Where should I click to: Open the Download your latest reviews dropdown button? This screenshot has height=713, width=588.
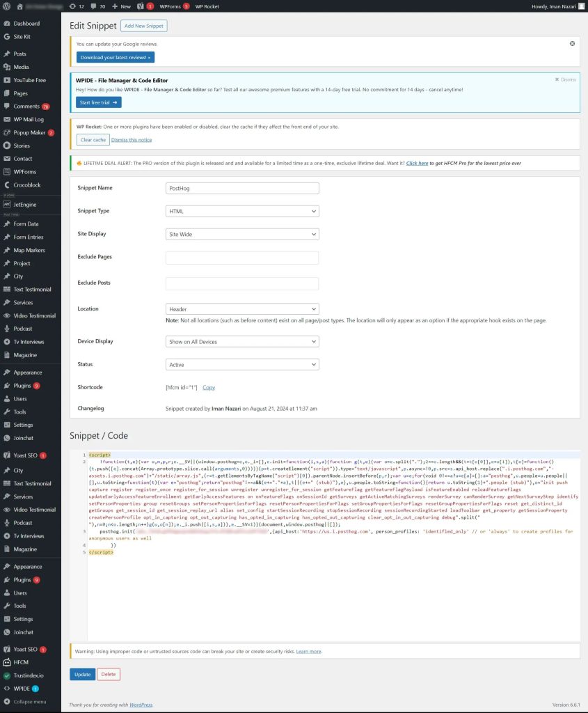[116, 57]
